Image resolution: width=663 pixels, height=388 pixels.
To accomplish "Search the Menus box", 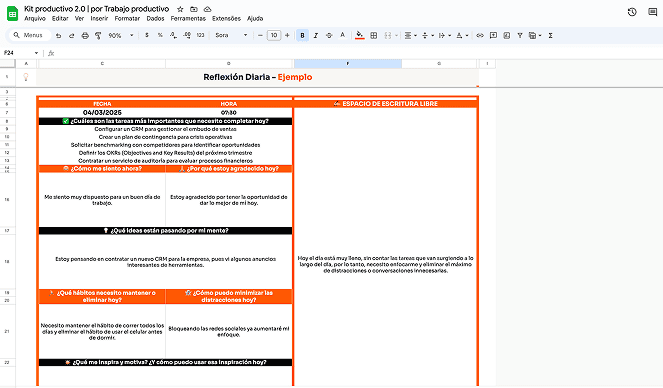I will coord(30,35).
